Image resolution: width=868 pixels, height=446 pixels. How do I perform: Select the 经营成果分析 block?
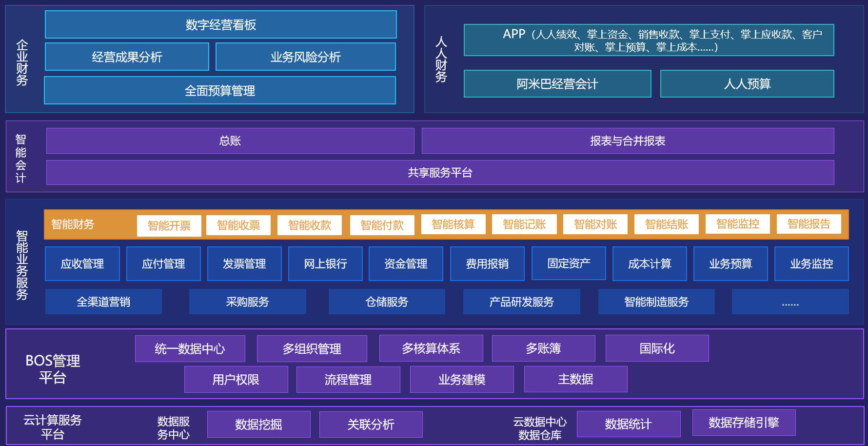pos(127,57)
